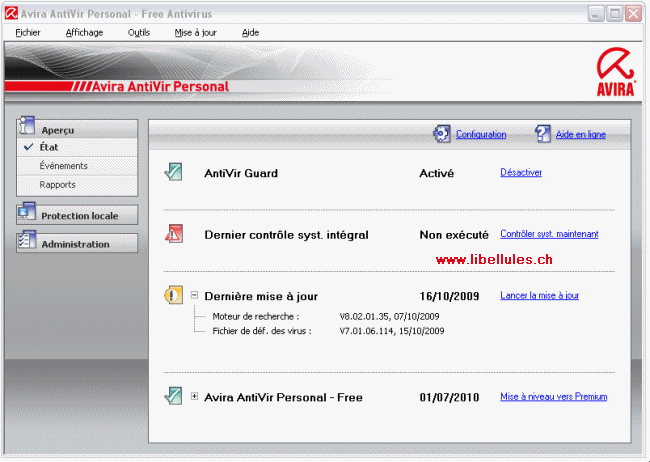The width and height of the screenshot is (650, 462).
Task: Open the Fichier menu
Action: 28,32
